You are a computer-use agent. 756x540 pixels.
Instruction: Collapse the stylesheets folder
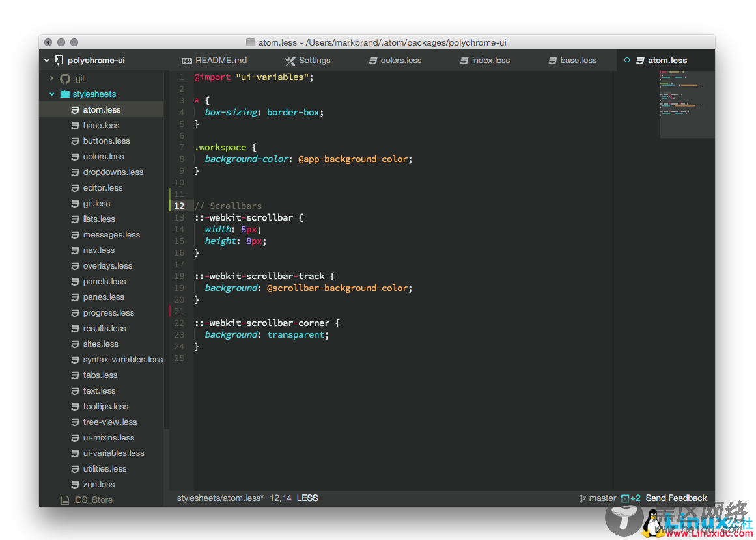tap(51, 94)
